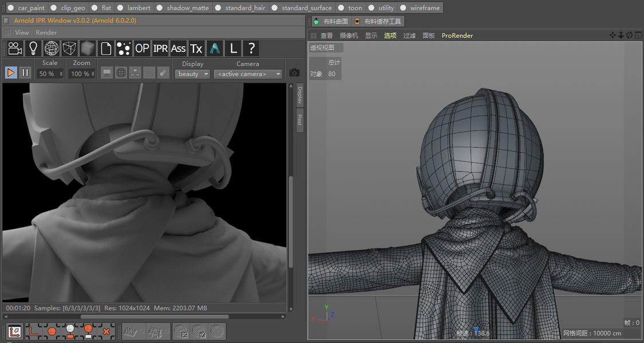
Task: Toggle the globe display button in IPR
Action: tap(121, 73)
